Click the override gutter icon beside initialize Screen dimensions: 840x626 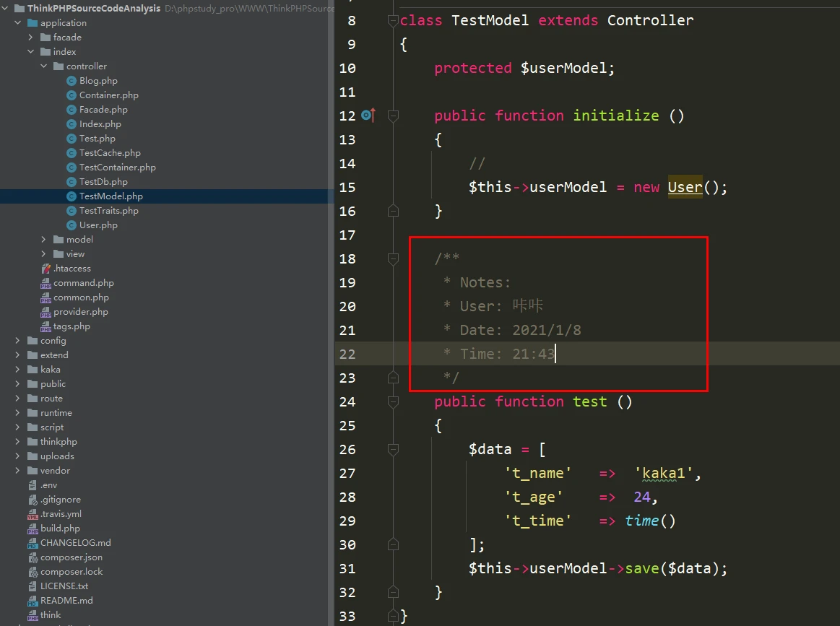(x=368, y=116)
